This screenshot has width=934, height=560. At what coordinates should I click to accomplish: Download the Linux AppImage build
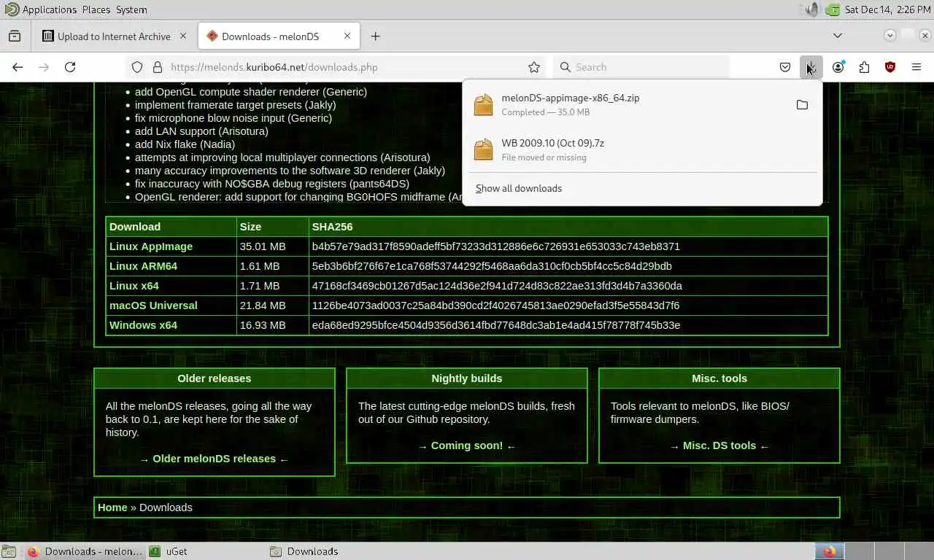click(151, 246)
